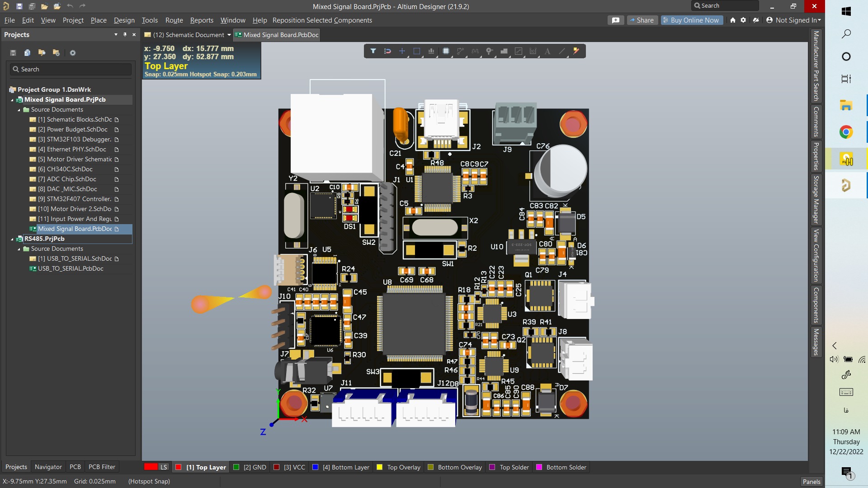Open the Design menu
Viewport: 868px width, 488px height.
[124, 20]
